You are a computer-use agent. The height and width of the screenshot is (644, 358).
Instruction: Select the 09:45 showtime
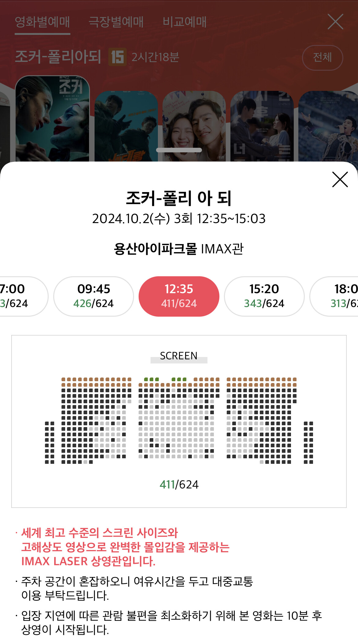pyautogui.click(x=94, y=296)
